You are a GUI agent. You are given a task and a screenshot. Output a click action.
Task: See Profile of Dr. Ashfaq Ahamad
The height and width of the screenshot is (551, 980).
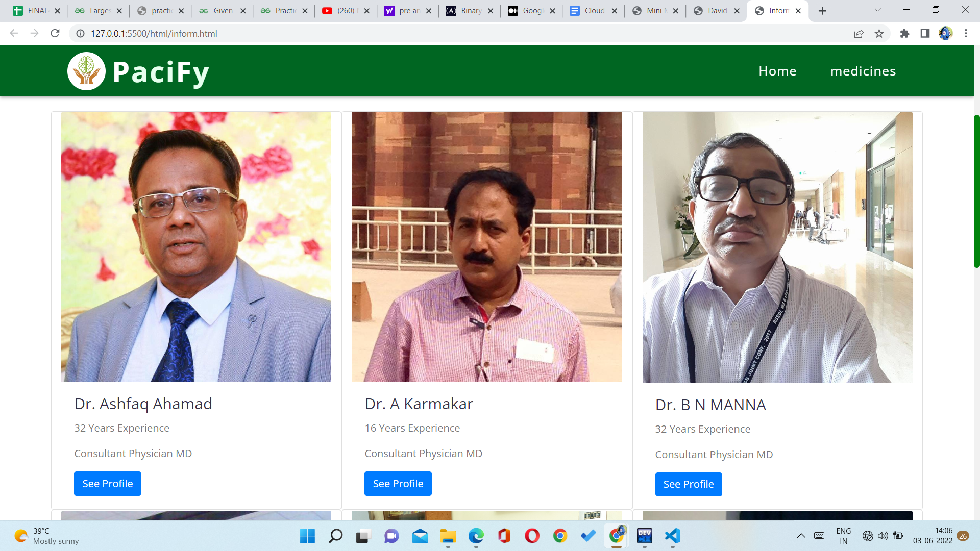[107, 484]
